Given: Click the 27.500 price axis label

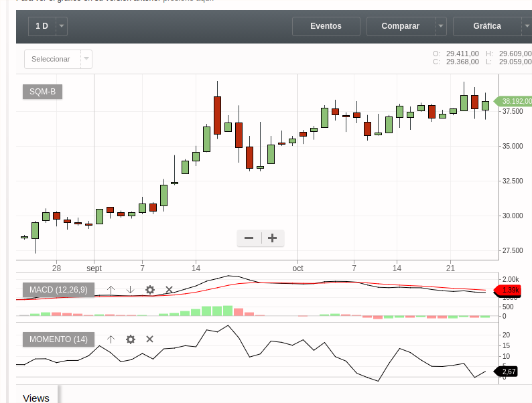Looking at the screenshot, I should pos(513,251).
